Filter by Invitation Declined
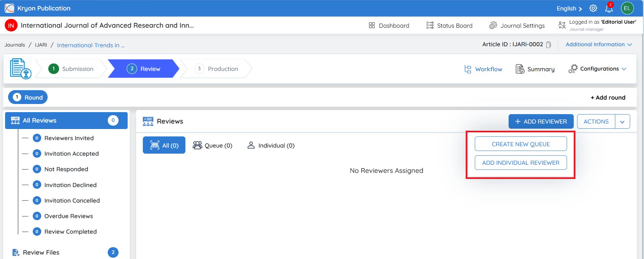This screenshot has height=259, width=644. click(x=71, y=185)
